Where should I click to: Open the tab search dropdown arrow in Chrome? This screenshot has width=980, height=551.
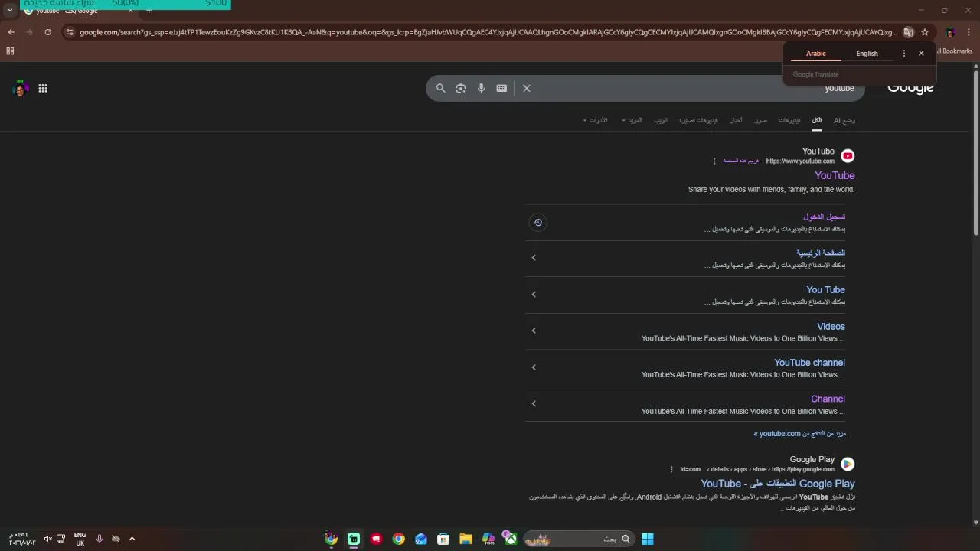[10, 11]
